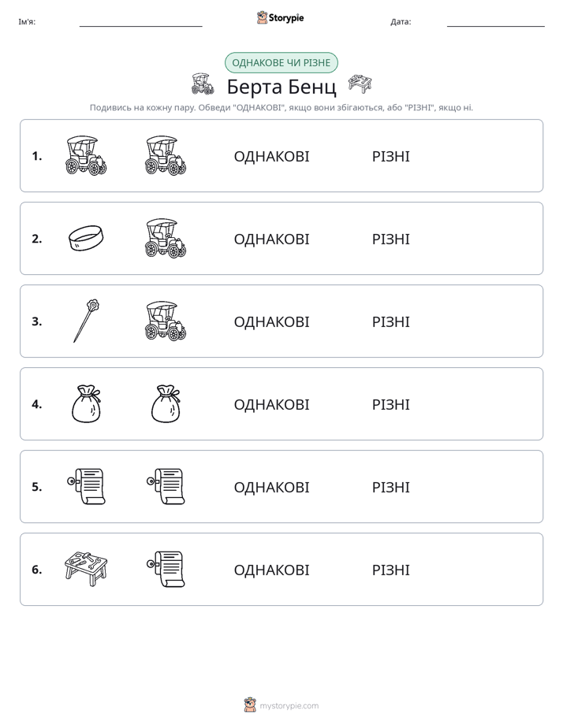Click the hat pin icon in row 3
The image size is (563, 728).
[x=87, y=321]
